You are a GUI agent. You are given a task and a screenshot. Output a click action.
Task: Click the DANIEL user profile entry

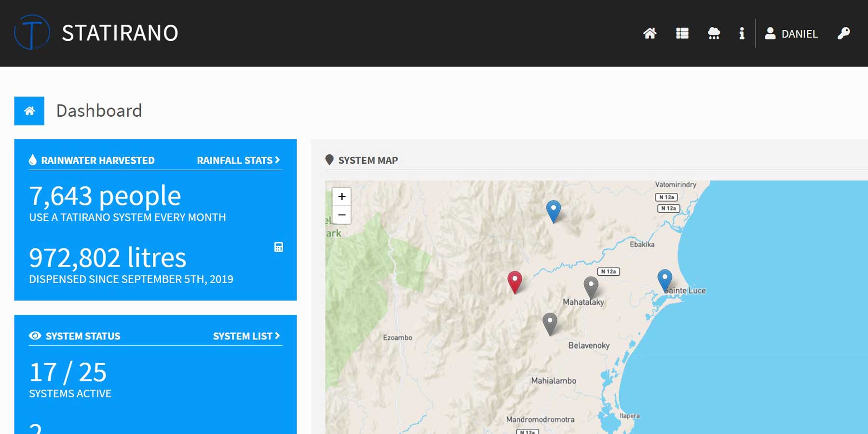(x=791, y=34)
